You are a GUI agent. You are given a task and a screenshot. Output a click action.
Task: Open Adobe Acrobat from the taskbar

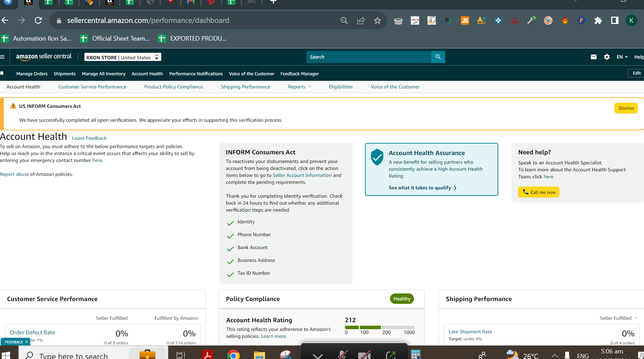(207, 354)
